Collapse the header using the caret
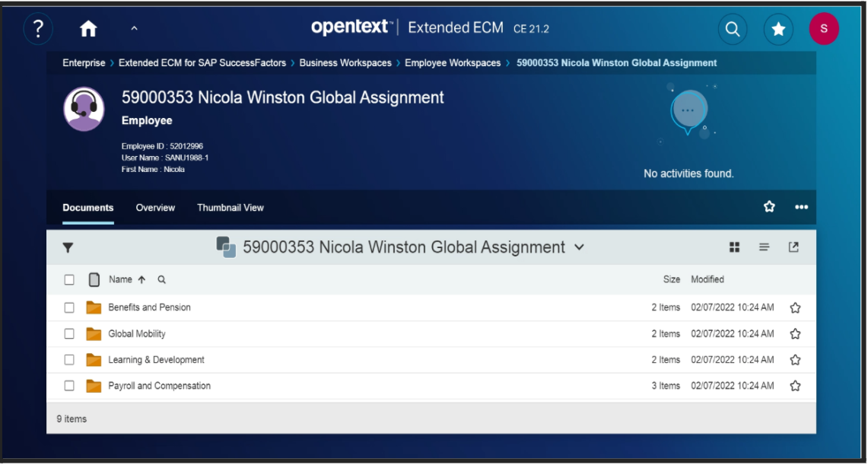 coord(135,29)
